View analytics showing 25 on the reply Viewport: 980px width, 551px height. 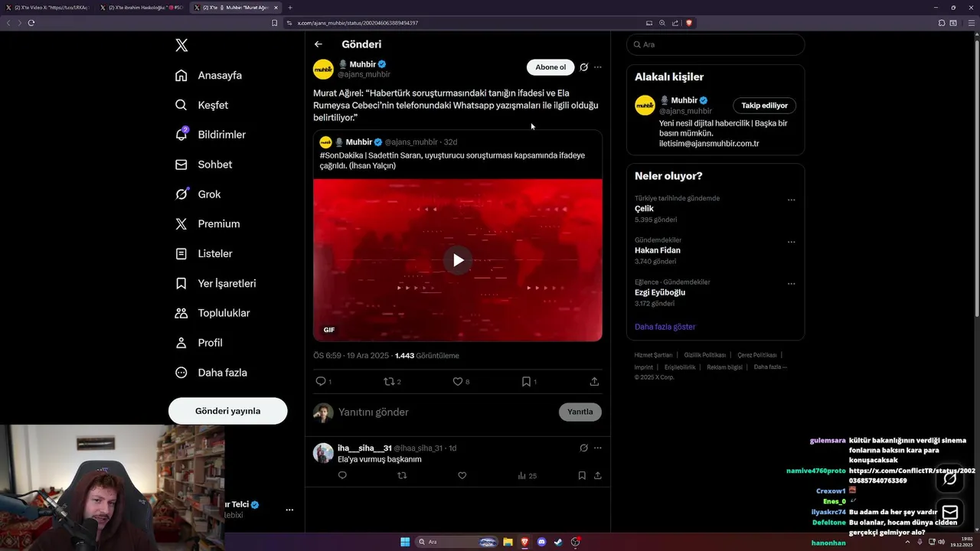point(527,475)
